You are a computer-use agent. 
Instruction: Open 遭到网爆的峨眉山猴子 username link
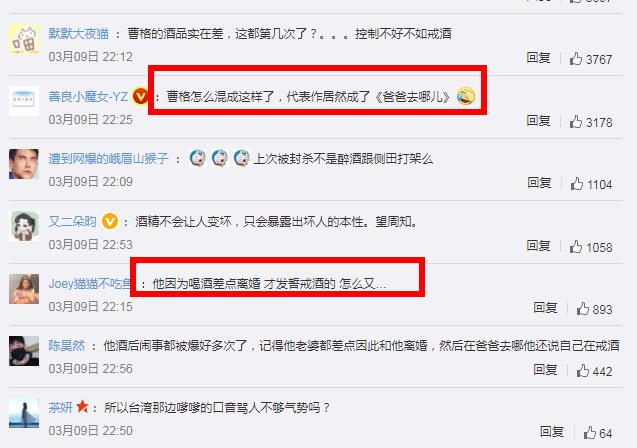point(108,158)
